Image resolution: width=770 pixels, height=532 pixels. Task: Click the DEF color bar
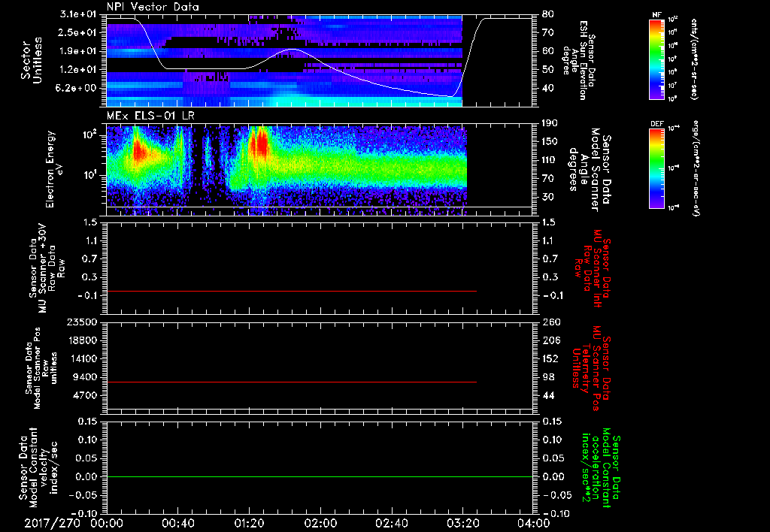pos(656,168)
